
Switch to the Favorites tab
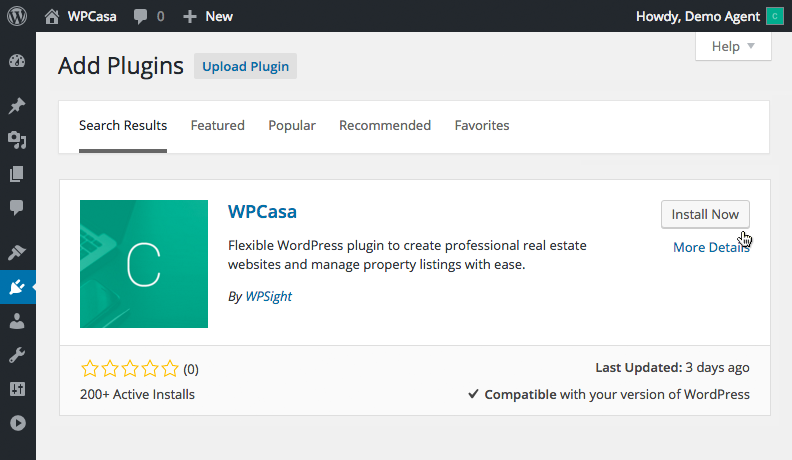(x=482, y=126)
